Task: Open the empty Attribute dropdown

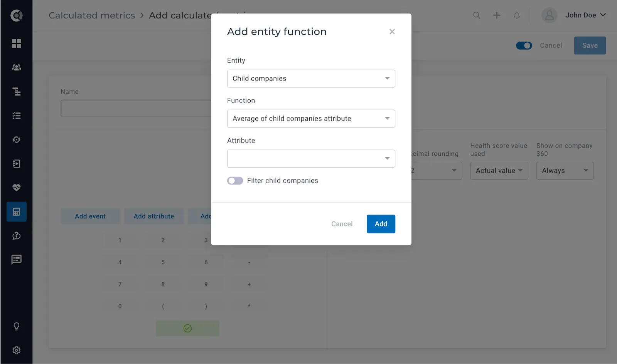Action: 311,159
